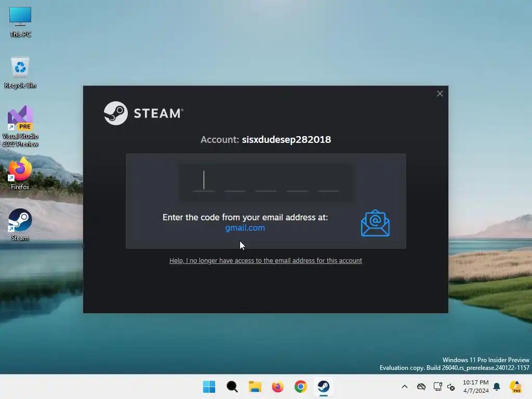Focus the first code digit field
The width and height of the screenshot is (532, 399).
(204, 181)
